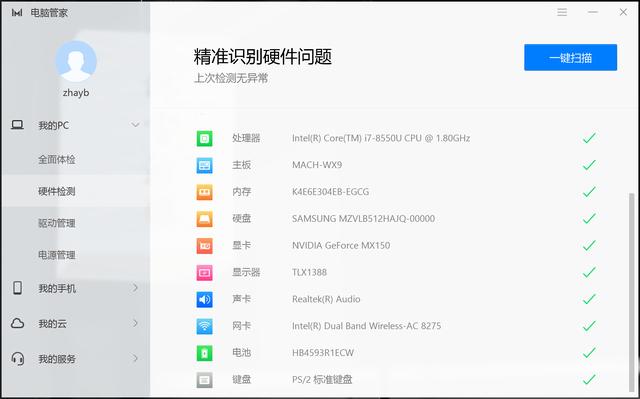Click the NVIDIA GeForce MX150 text
Image resolution: width=640 pixels, height=399 pixels.
point(341,246)
